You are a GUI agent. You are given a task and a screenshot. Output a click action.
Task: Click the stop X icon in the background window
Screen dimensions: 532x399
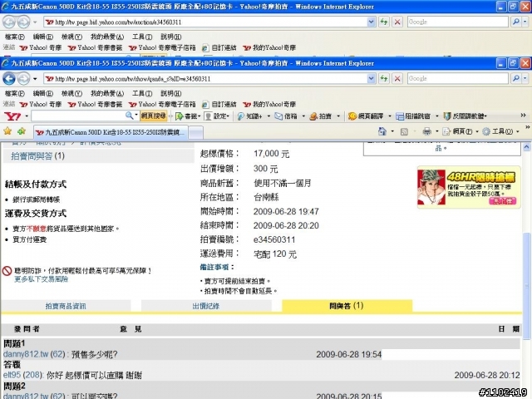coord(397,22)
